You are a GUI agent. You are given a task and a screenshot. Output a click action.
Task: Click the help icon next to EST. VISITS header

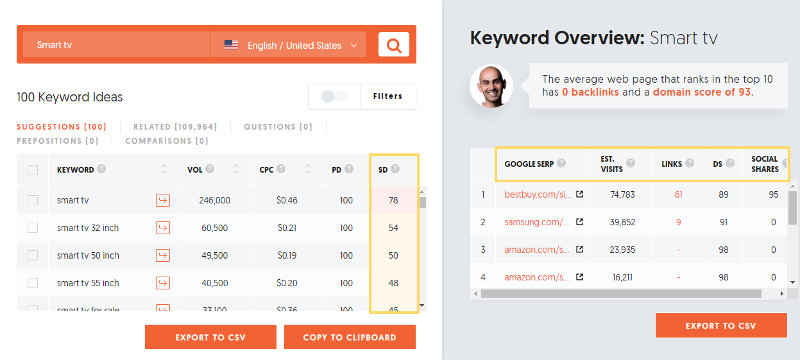pos(631,163)
